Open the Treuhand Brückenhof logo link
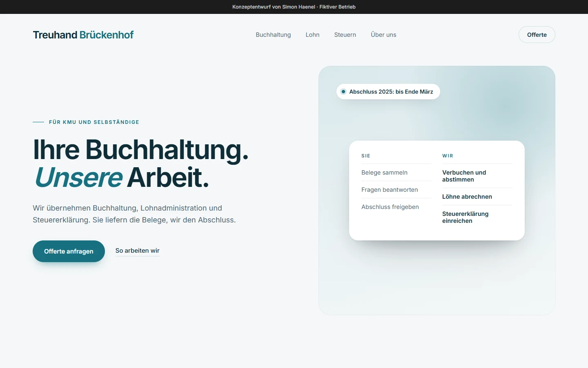 [83, 35]
